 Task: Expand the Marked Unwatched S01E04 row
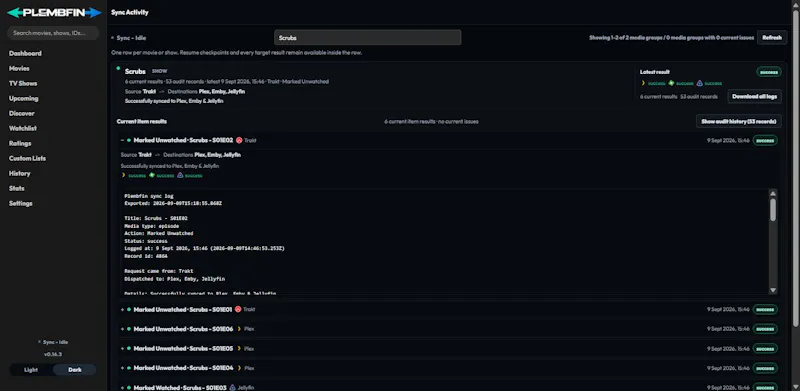(x=122, y=368)
